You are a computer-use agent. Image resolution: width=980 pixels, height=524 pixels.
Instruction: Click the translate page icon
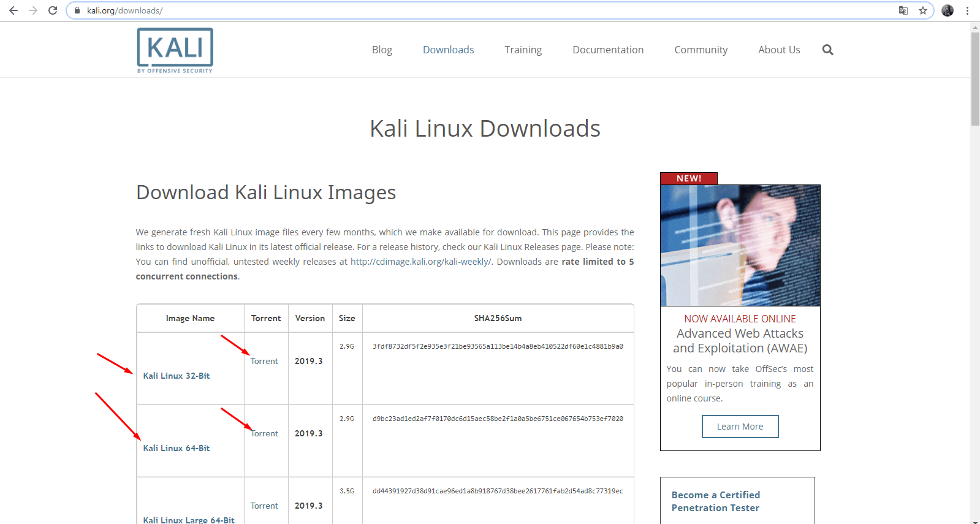903,10
